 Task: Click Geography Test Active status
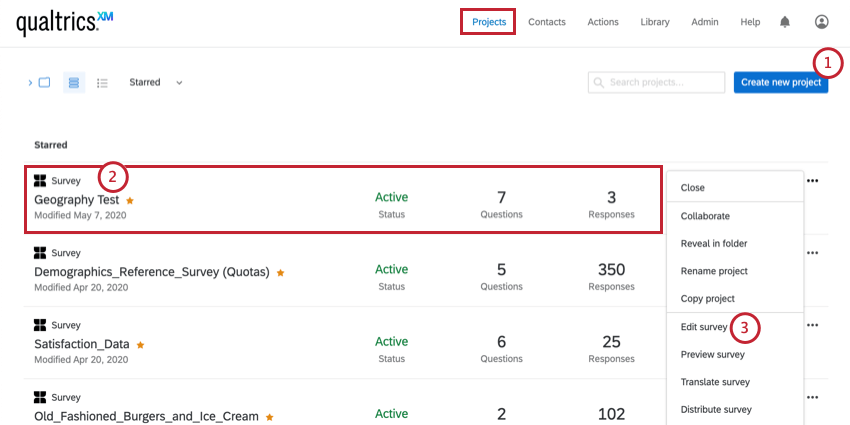(391, 197)
